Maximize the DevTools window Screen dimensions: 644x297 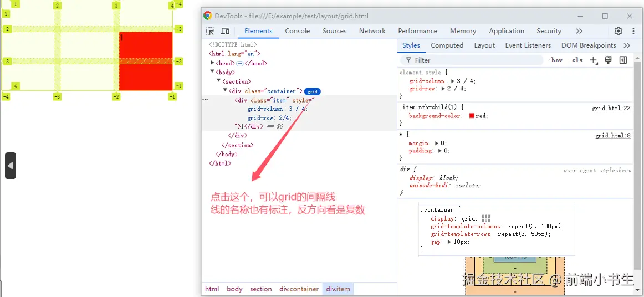tap(605, 16)
